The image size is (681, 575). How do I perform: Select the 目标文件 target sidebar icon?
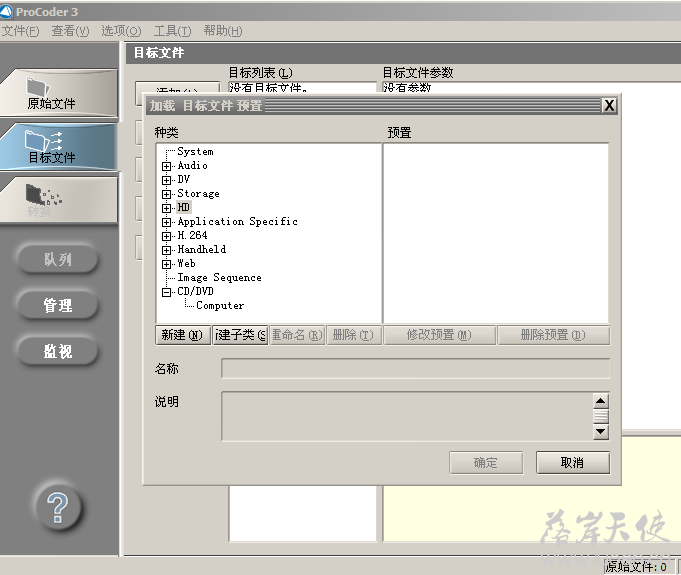[x=58, y=147]
